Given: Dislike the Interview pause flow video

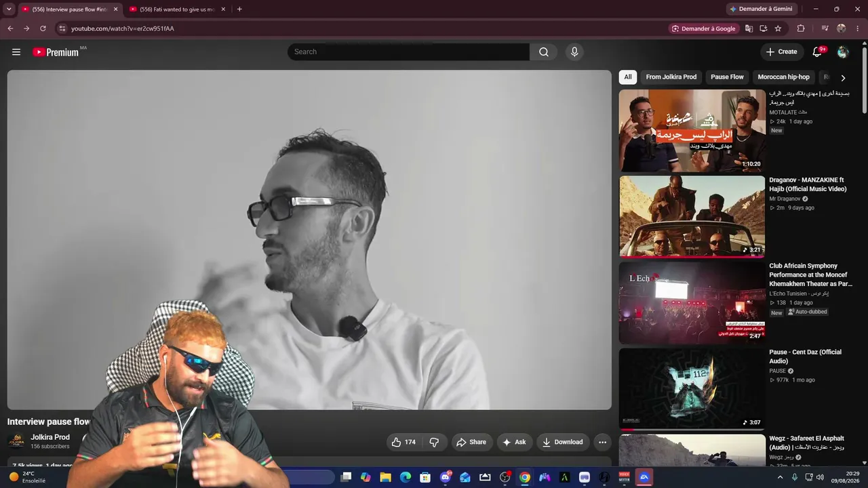Looking at the screenshot, I should click(x=434, y=442).
